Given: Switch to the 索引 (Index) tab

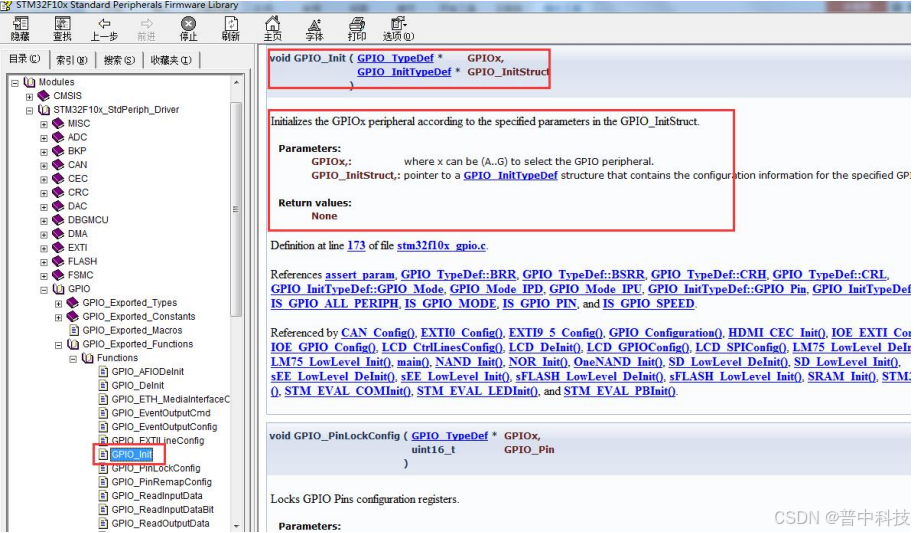Looking at the screenshot, I should (x=72, y=59).
